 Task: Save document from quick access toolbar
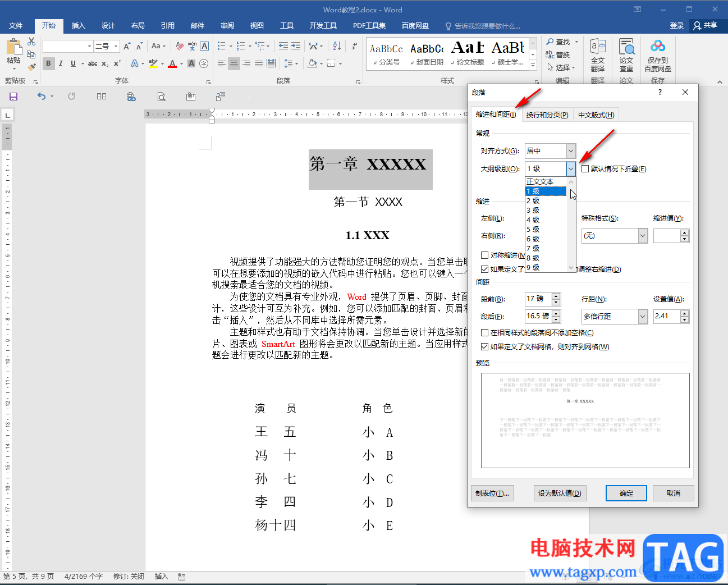click(x=13, y=97)
